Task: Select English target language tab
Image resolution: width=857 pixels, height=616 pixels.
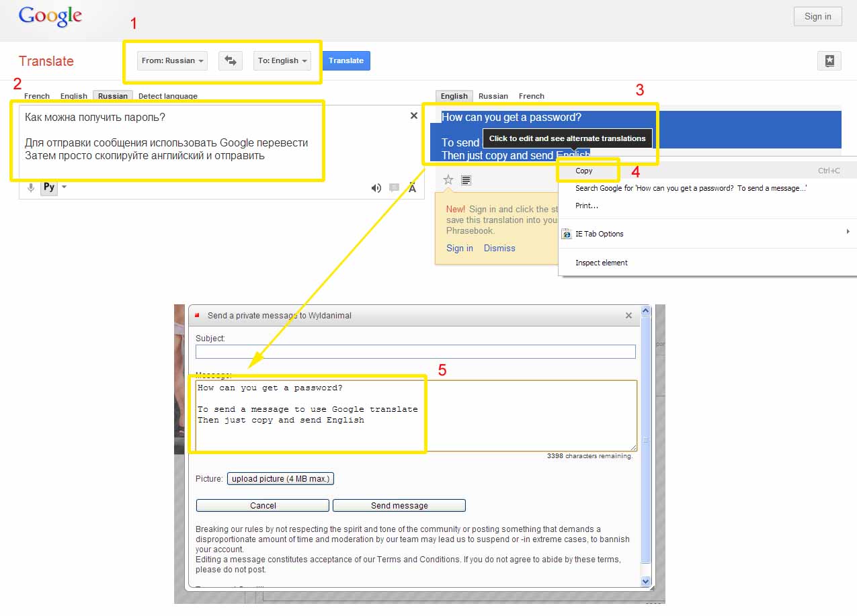Action: coord(454,96)
